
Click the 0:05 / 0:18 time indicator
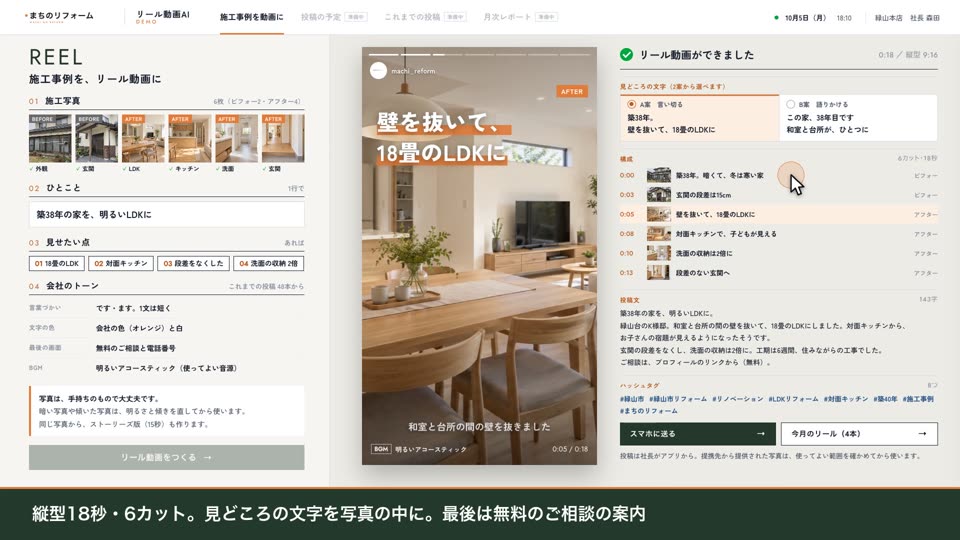click(569, 449)
